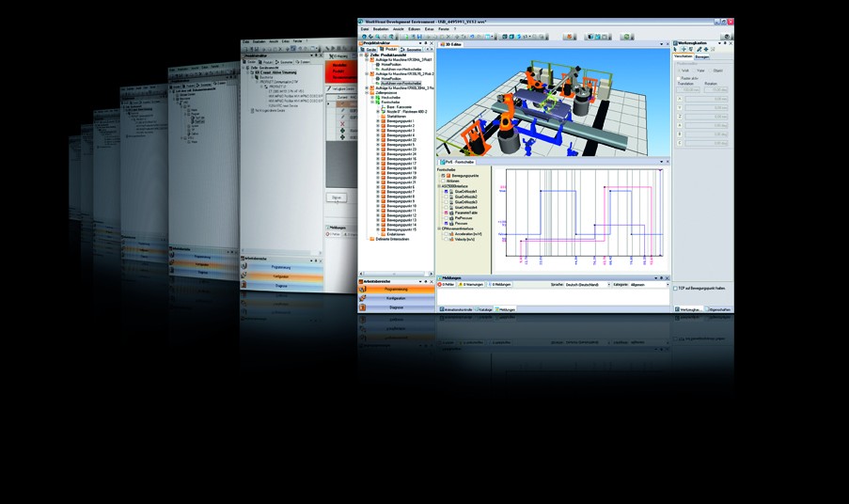This screenshot has width=849, height=504.
Task: Collapse the CPMovementInterface group in PixS
Action: pos(439,228)
